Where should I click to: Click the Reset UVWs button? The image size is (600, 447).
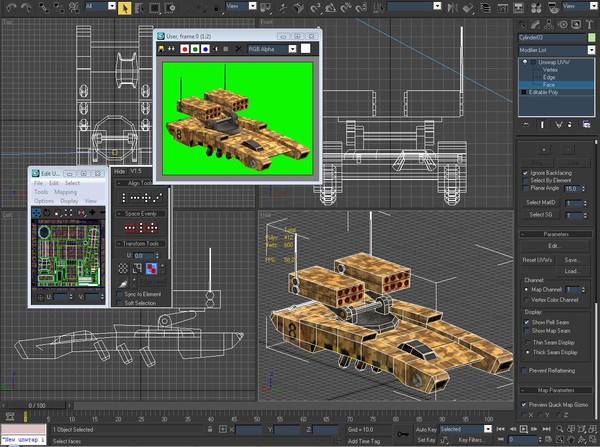click(537, 260)
